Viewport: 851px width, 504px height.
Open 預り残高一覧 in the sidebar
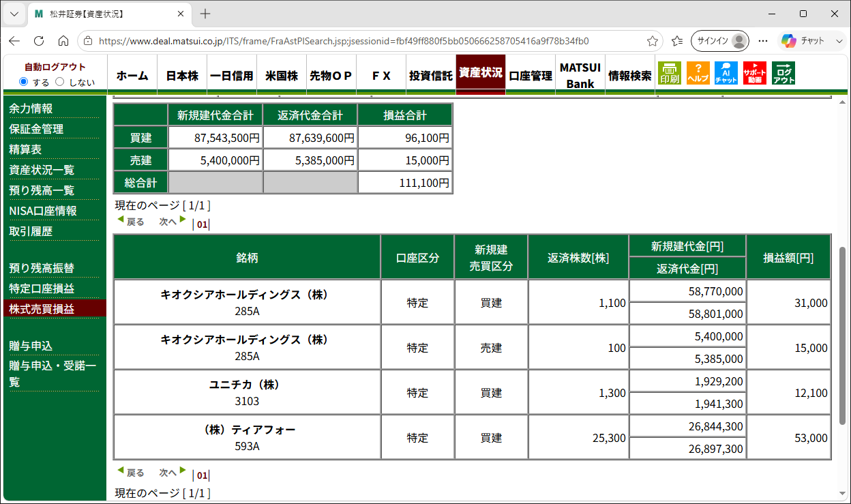pyautogui.click(x=42, y=190)
